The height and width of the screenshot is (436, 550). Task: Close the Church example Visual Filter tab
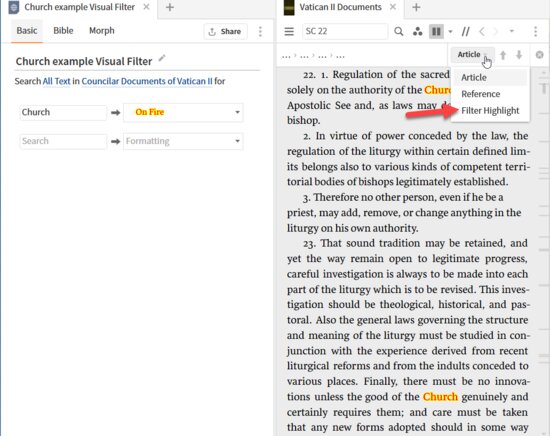coord(147,7)
